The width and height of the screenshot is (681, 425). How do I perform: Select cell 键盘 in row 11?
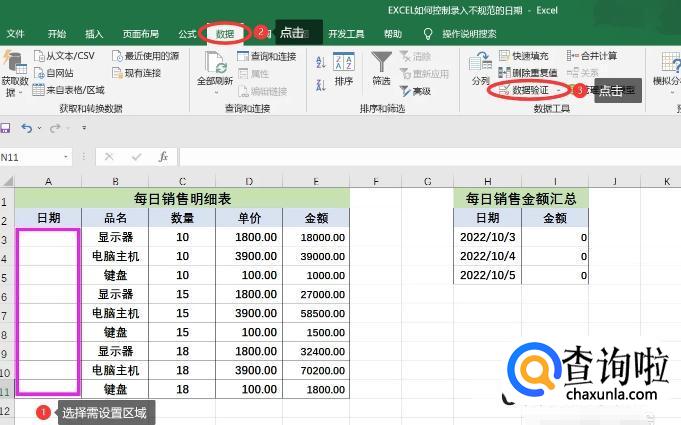tap(115, 389)
